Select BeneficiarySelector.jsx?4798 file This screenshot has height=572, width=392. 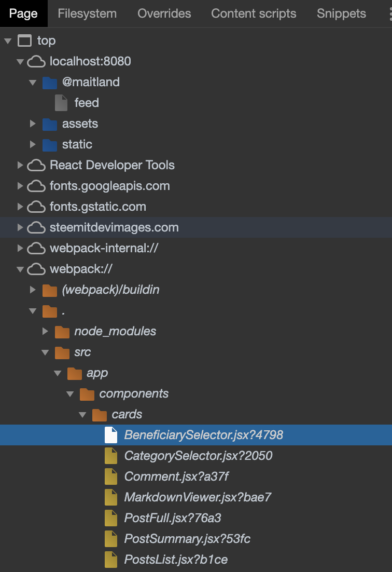(x=196, y=435)
